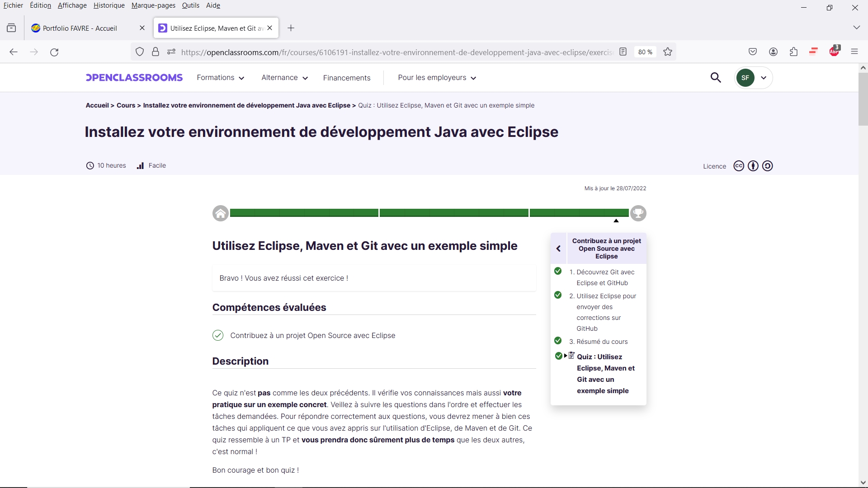The image size is (868, 488).
Task: Click the Accueil breadcrumb link
Action: [97, 105]
